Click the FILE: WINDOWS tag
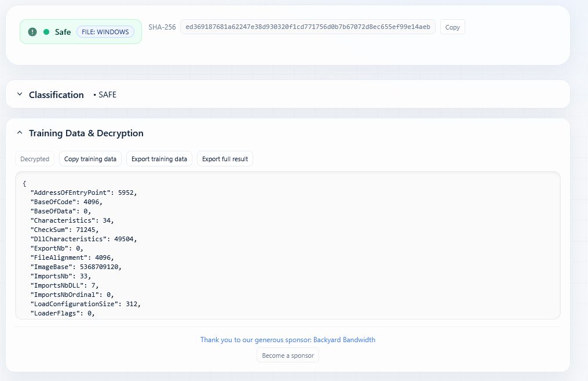 [105, 32]
